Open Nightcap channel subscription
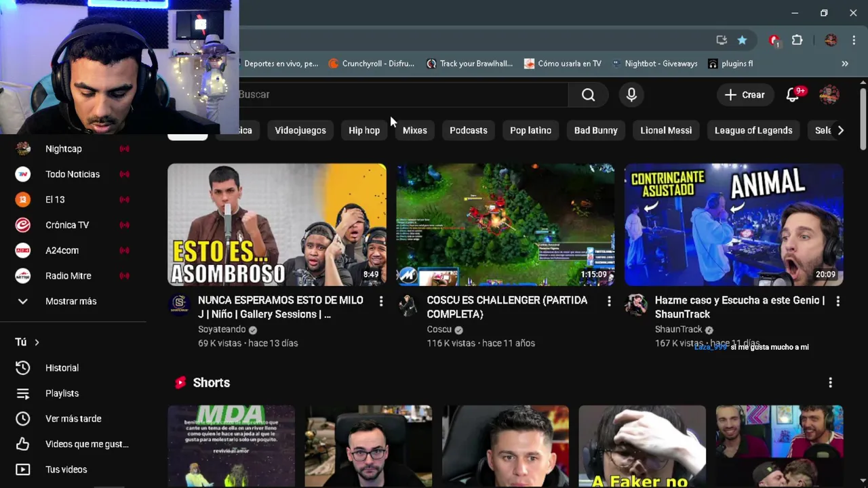This screenshot has width=868, height=488. [x=73, y=148]
